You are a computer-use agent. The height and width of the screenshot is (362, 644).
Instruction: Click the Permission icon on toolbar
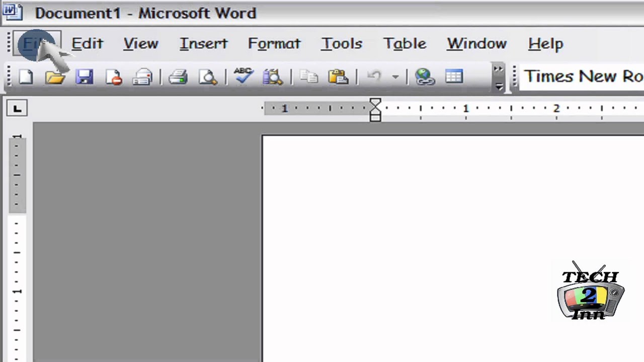[114, 77]
